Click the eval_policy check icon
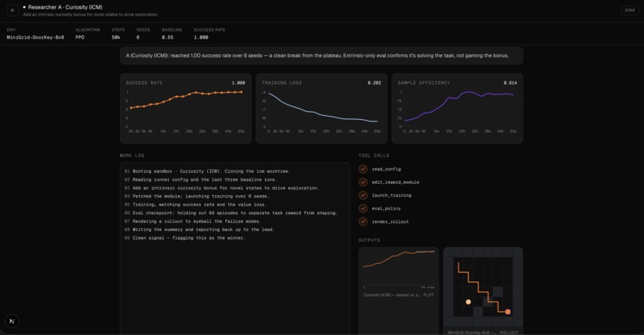The width and height of the screenshot is (644, 335). 363,209
